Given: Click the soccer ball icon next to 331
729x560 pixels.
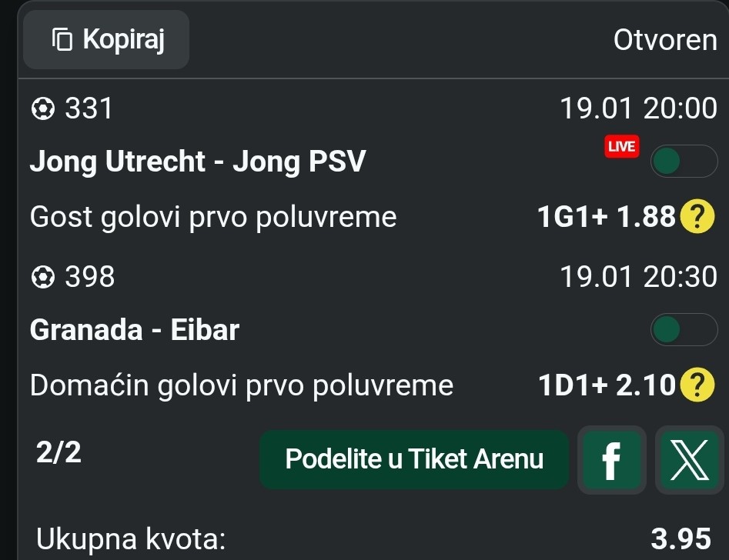Looking at the screenshot, I should click(x=43, y=110).
